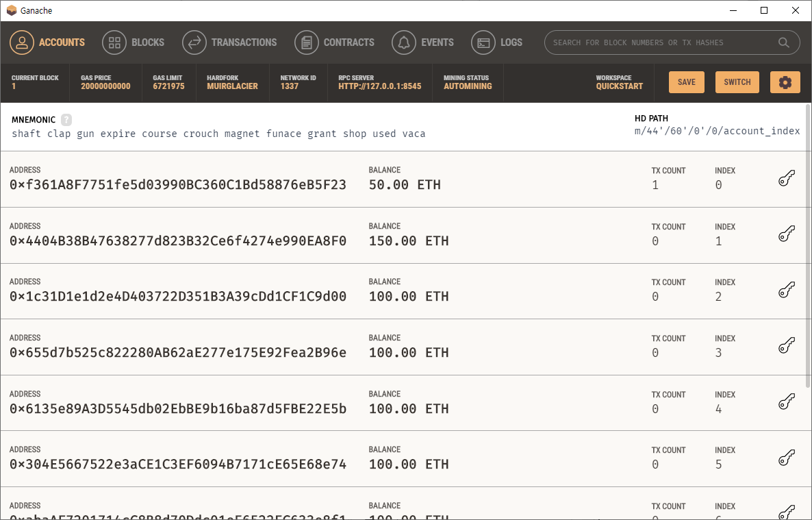Click the Transactions arrows icon
This screenshot has height=520, width=812.
pyautogui.click(x=194, y=42)
